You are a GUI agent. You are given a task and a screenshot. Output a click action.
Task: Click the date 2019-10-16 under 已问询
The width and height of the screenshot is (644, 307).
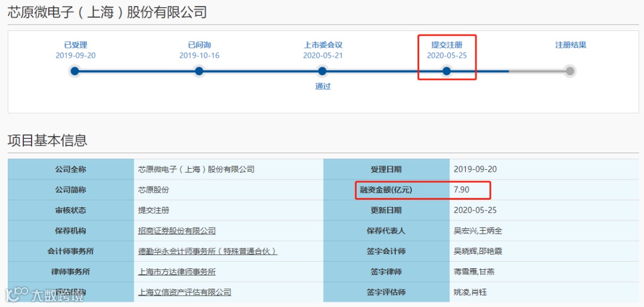[x=199, y=55]
